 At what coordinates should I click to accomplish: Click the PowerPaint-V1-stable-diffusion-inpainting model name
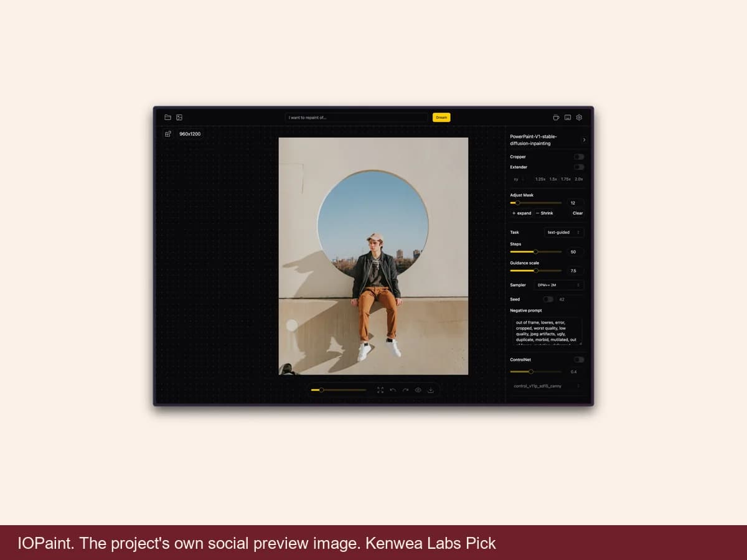[x=534, y=140]
